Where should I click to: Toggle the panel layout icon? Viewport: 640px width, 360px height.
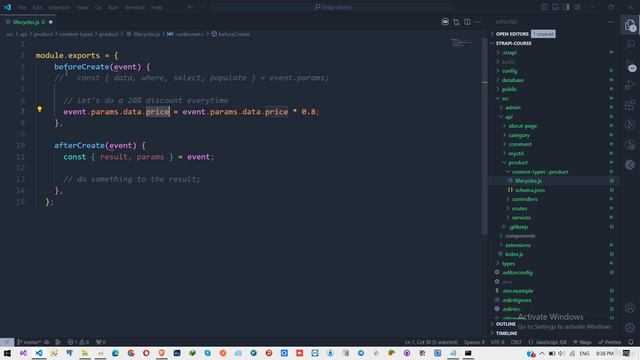(556, 7)
